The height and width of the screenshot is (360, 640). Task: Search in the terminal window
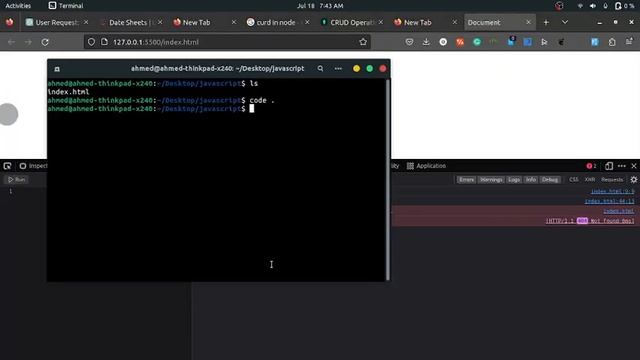coord(320,69)
